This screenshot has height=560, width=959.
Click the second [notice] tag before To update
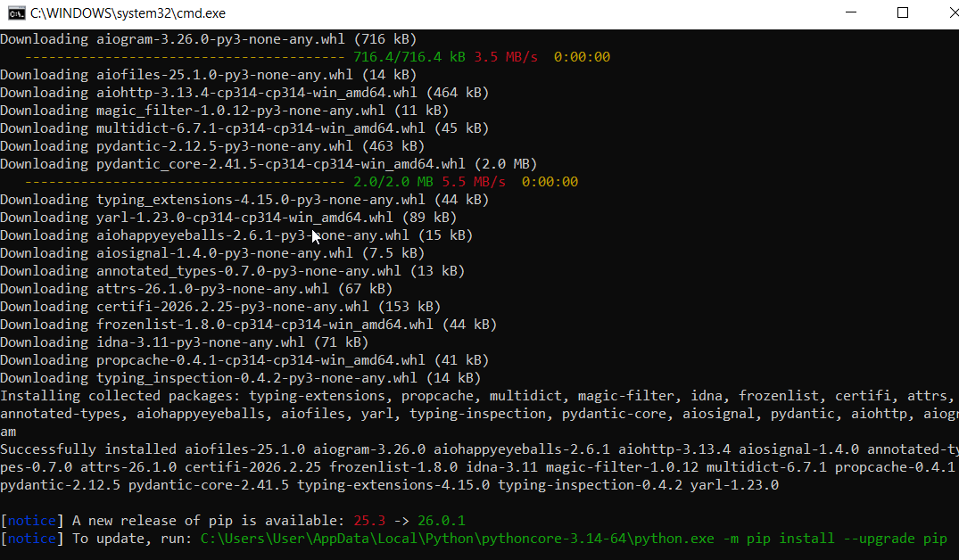pos(32,539)
